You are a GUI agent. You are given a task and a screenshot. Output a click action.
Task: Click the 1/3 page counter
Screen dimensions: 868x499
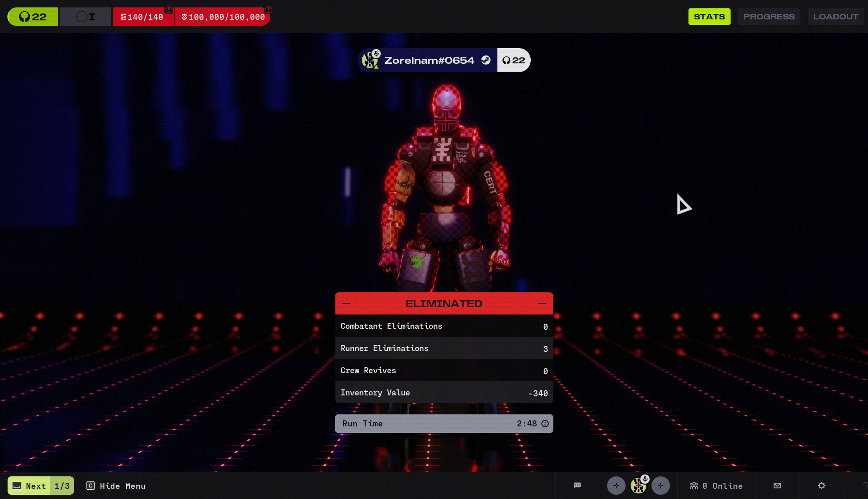(x=62, y=486)
